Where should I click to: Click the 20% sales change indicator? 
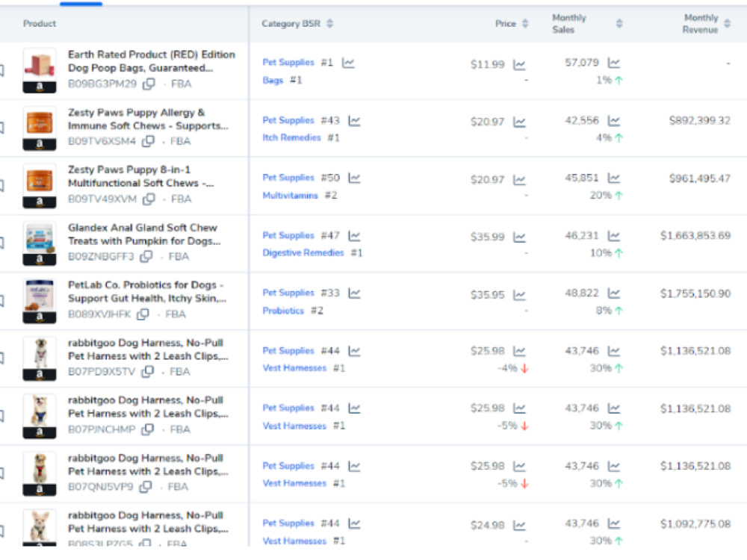[x=606, y=195]
